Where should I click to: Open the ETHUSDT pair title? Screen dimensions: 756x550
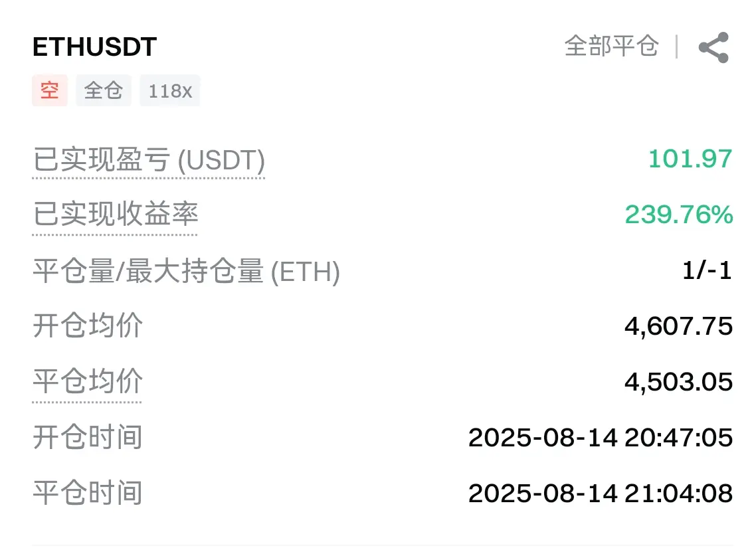click(94, 46)
